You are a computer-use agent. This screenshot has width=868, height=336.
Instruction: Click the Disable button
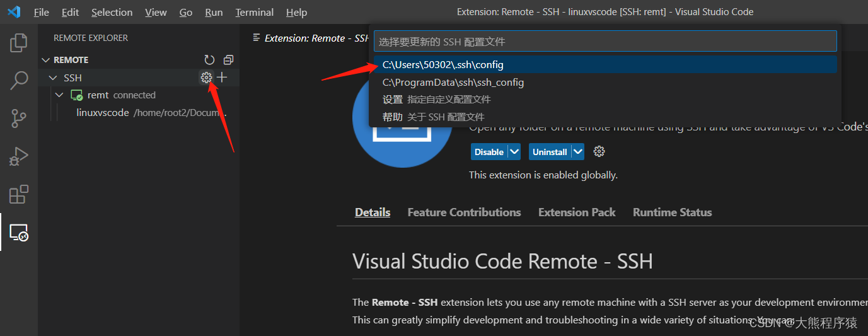point(489,152)
